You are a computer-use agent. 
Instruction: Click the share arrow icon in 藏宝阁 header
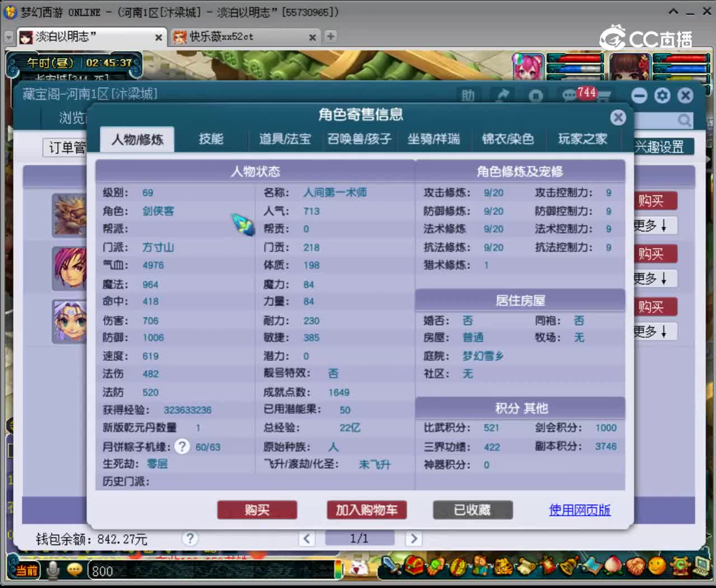coord(502,96)
